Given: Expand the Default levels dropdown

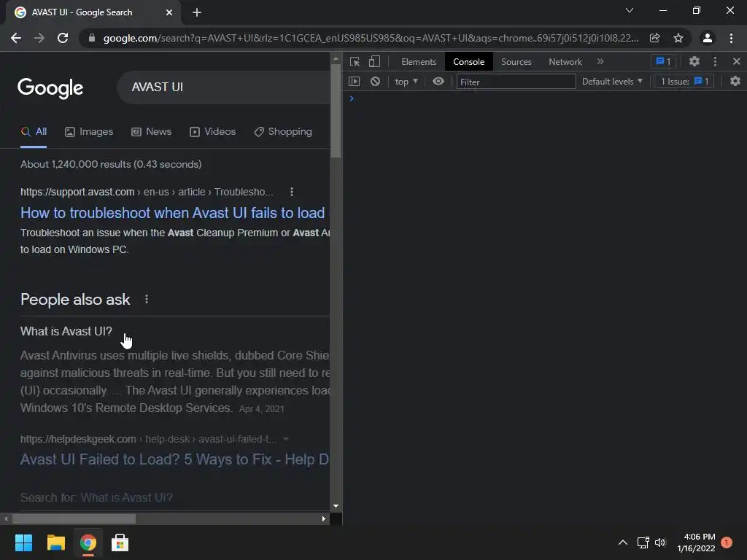Looking at the screenshot, I should (612, 82).
